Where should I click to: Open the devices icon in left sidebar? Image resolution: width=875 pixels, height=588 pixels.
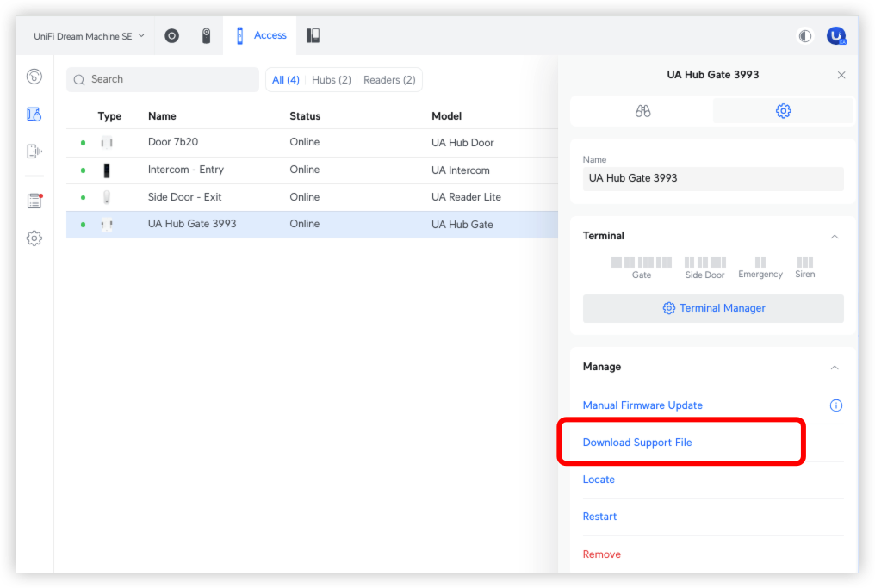(34, 115)
